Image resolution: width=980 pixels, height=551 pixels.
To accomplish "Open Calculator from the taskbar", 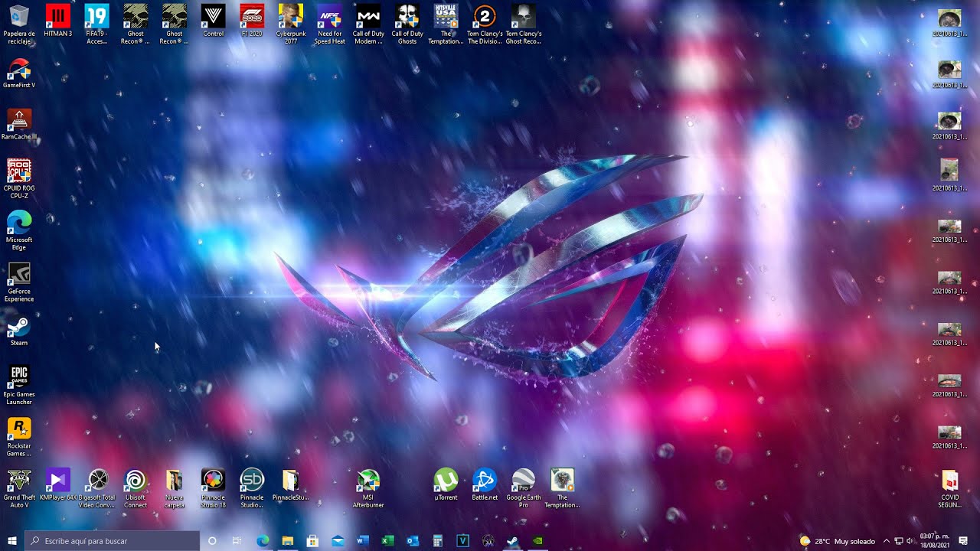I will (x=438, y=541).
